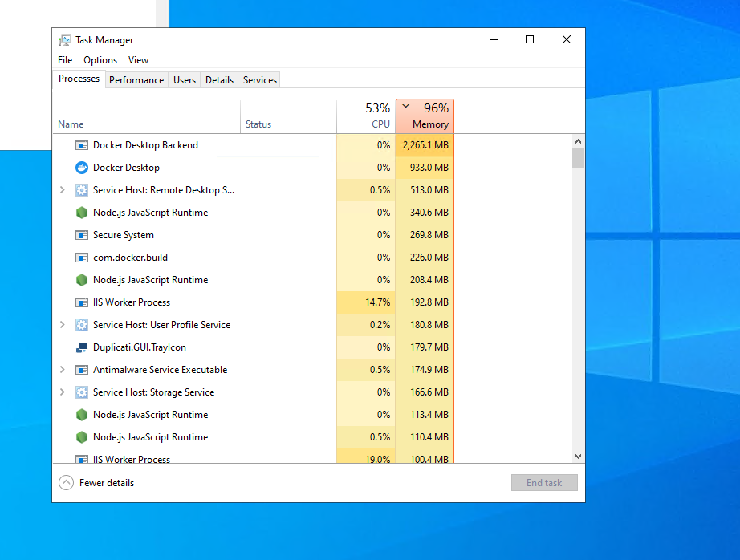Click the process list scrollbar thumb
This screenshot has width=740, height=560.
coord(578,157)
